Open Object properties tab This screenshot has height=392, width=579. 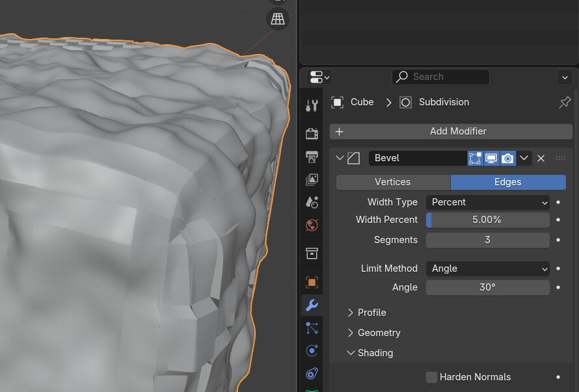click(x=312, y=282)
